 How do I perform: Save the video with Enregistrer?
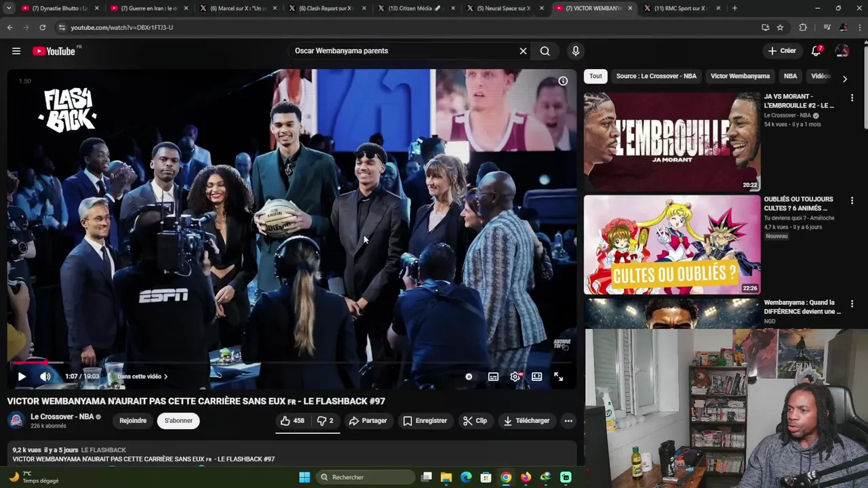[x=425, y=421]
